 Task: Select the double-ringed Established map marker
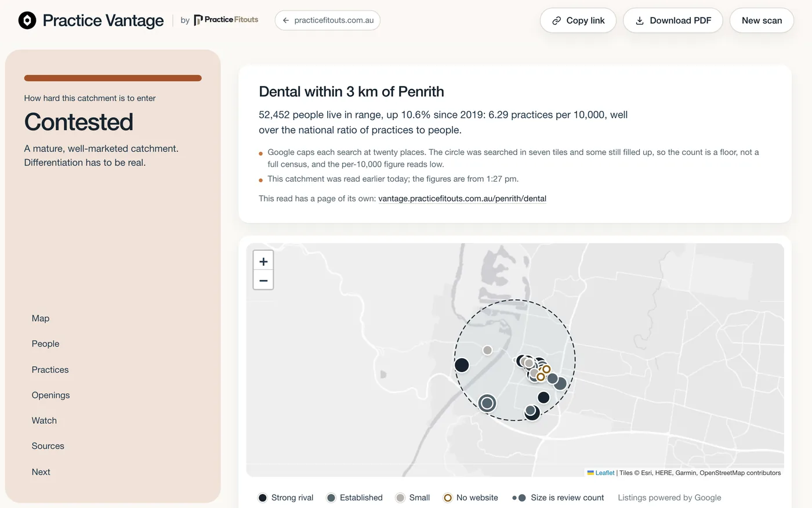487,403
